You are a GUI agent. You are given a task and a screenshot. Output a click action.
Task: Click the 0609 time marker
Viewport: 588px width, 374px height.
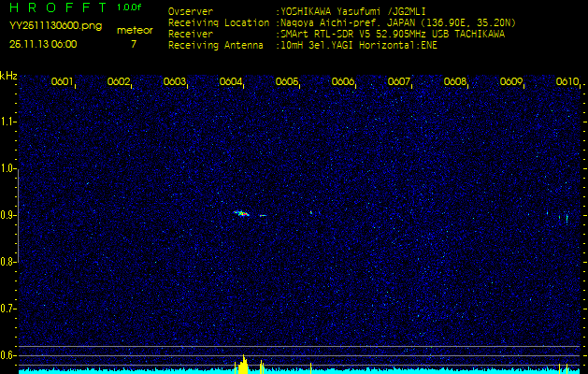[x=510, y=81]
